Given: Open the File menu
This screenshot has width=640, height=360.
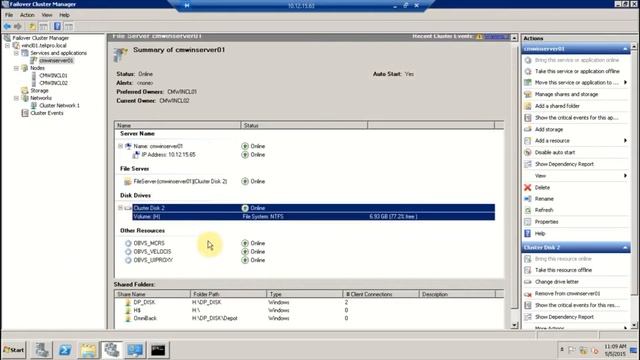Looking at the screenshot, I should coord(9,15).
